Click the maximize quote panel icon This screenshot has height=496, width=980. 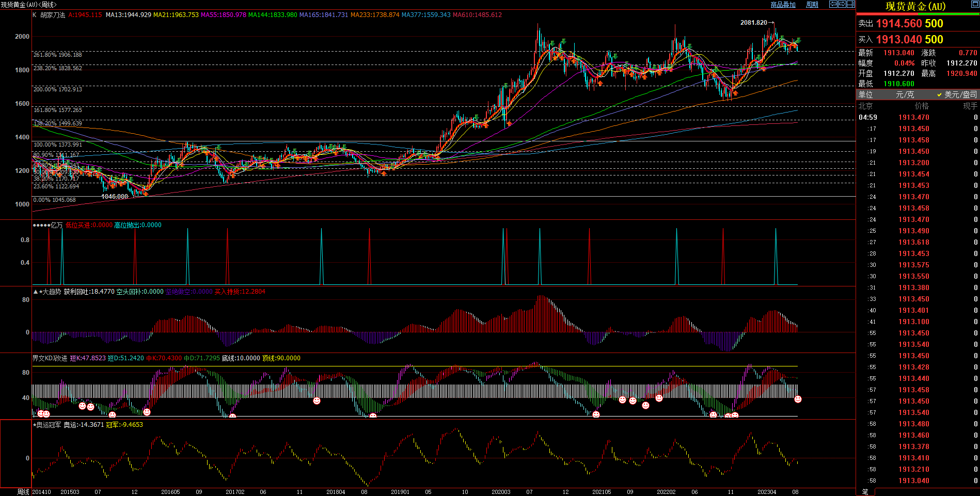point(975,5)
